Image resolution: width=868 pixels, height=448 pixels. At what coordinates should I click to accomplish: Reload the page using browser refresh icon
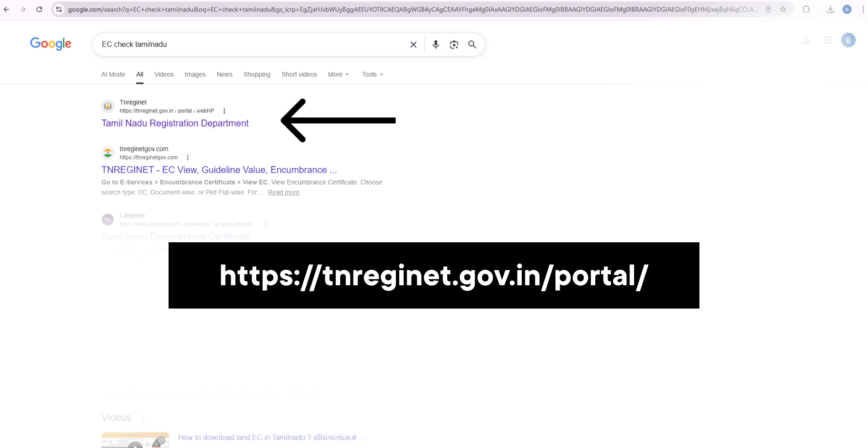(39, 9)
